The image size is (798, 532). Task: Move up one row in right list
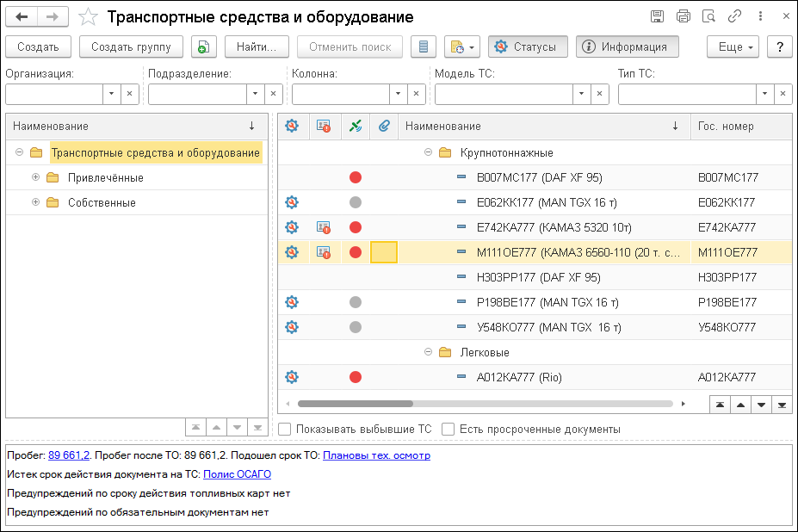point(740,405)
